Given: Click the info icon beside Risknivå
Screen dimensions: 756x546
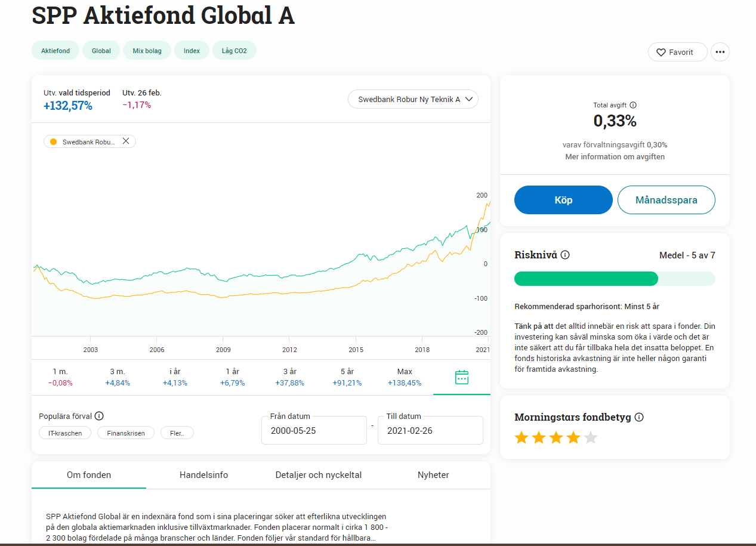Looking at the screenshot, I should pyautogui.click(x=565, y=255).
